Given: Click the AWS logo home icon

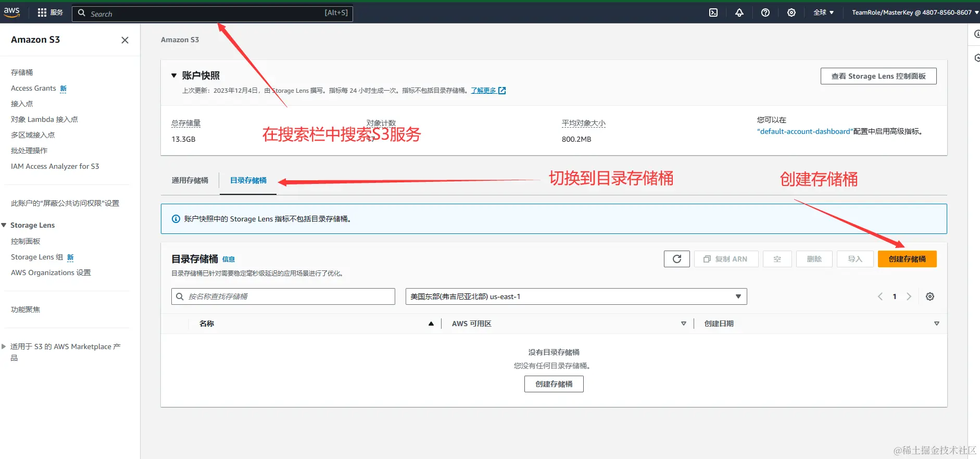Looking at the screenshot, I should 11,12.
